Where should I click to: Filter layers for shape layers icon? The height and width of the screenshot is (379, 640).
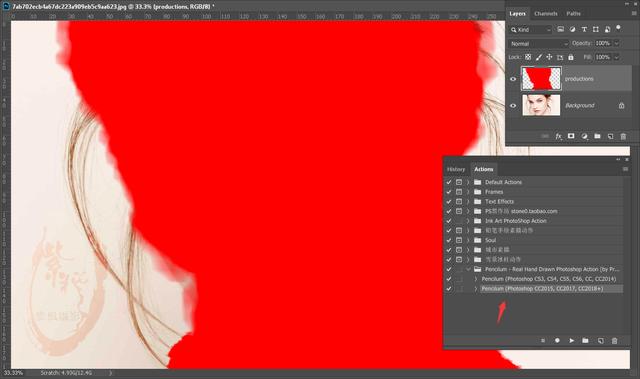596,29
